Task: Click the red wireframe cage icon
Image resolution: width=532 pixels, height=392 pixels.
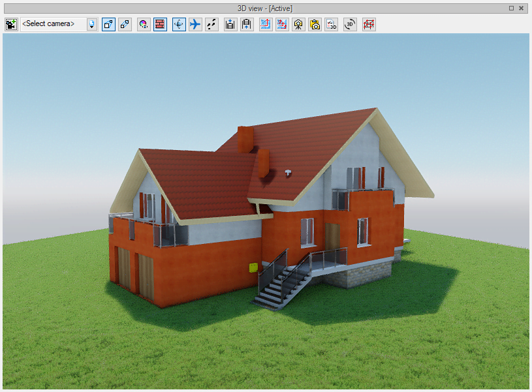Action: click(369, 24)
